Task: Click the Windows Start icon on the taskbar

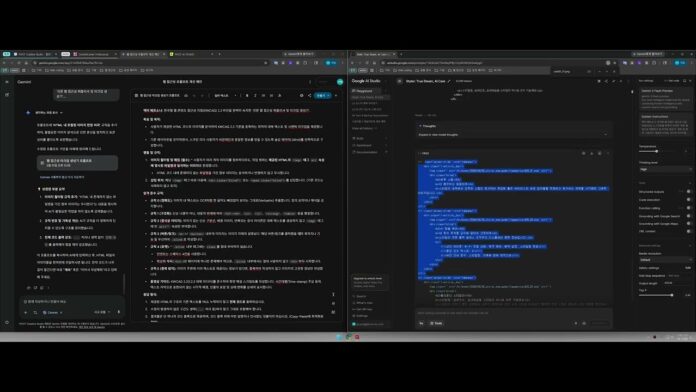Action: click(339, 337)
